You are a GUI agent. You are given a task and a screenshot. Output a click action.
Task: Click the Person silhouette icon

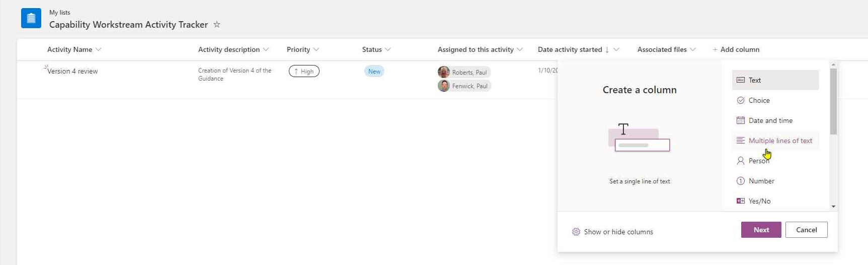741,161
